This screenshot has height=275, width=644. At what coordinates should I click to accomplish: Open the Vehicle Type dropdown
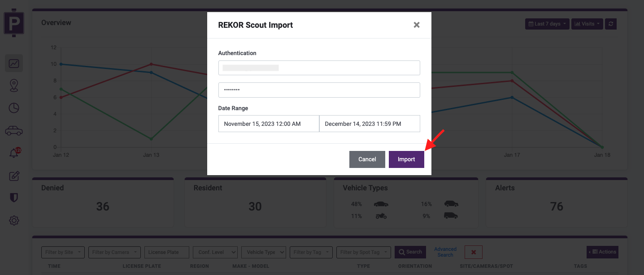pos(264,252)
